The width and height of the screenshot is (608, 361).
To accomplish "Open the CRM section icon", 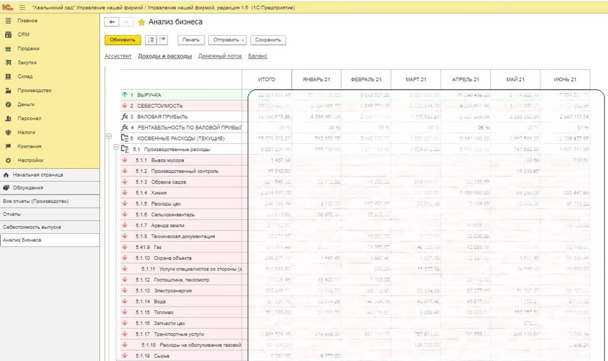I will pyautogui.click(x=8, y=35).
